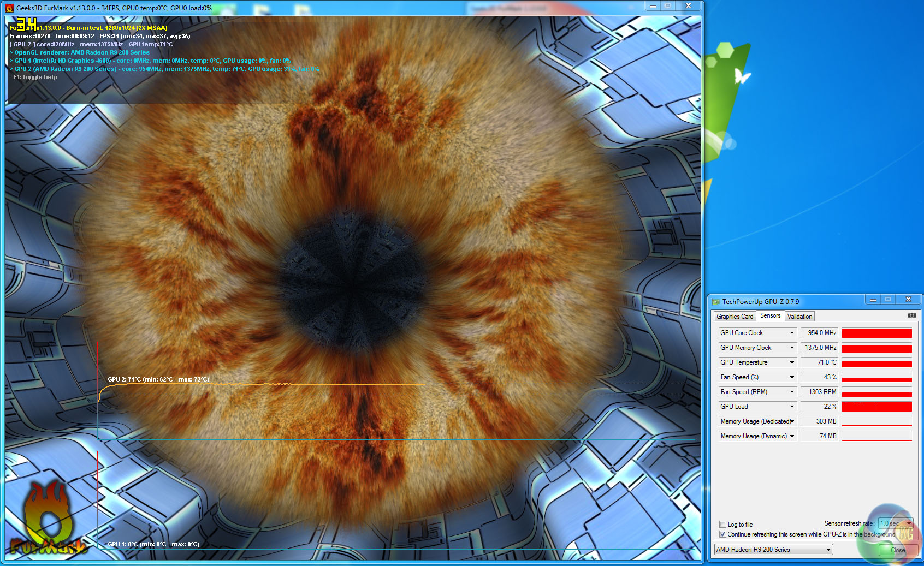
Task: Expand the Fan Speed (%) sensor dropdown
Action: pos(792,377)
